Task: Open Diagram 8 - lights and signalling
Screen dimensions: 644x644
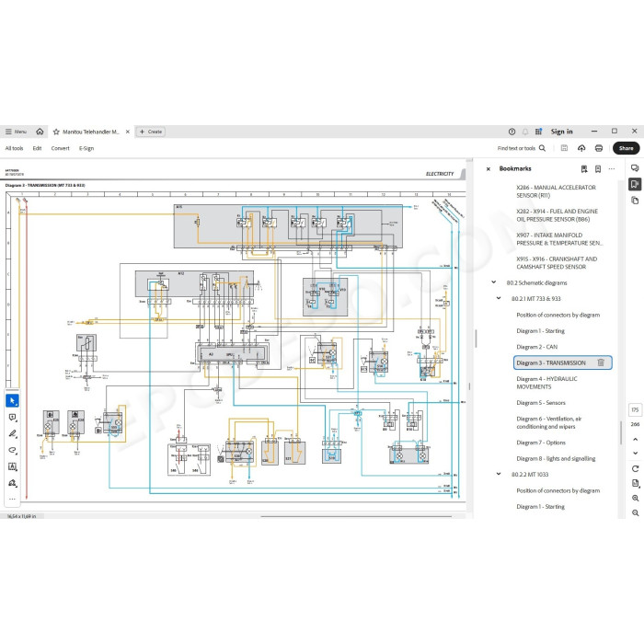Action: pyautogui.click(x=556, y=459)
